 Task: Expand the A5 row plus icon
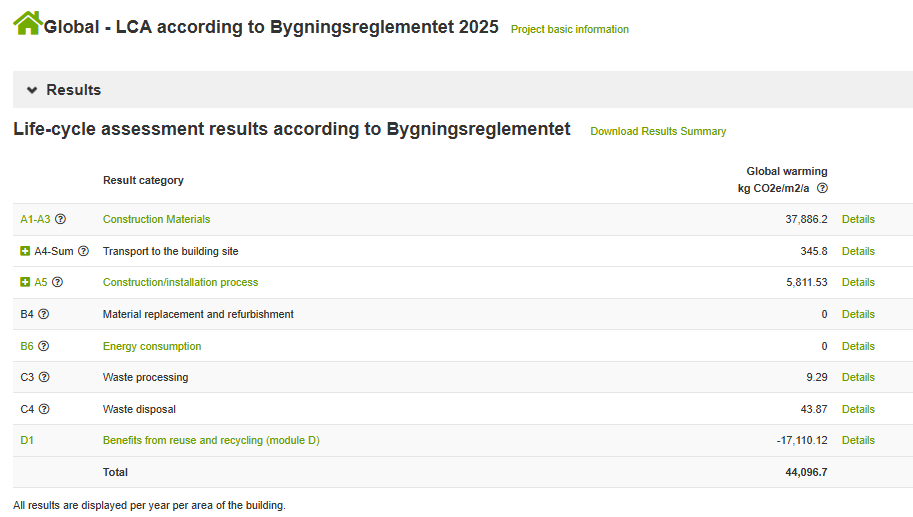pos(25,282)
